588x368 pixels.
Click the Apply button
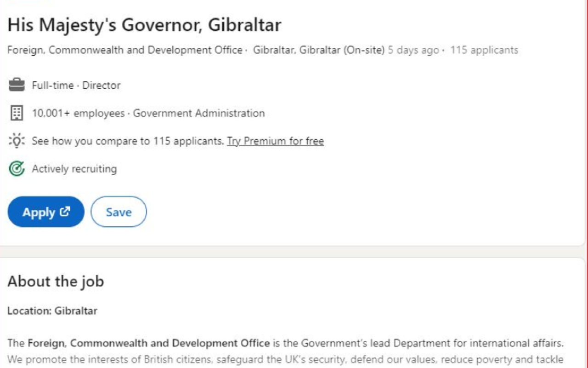point(46,212)
